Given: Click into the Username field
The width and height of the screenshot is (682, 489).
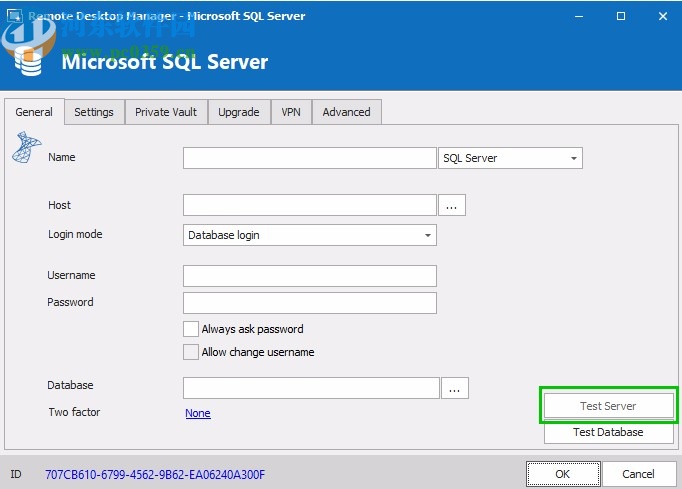Looking at the screenshot, I should click(310, 276).
